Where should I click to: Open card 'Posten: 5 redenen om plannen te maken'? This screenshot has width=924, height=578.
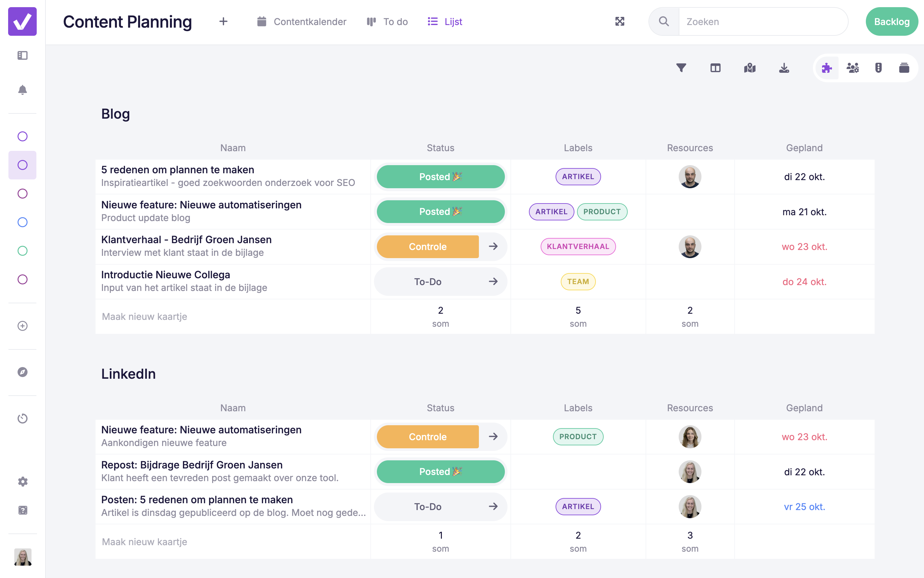(x=197, y=500)
